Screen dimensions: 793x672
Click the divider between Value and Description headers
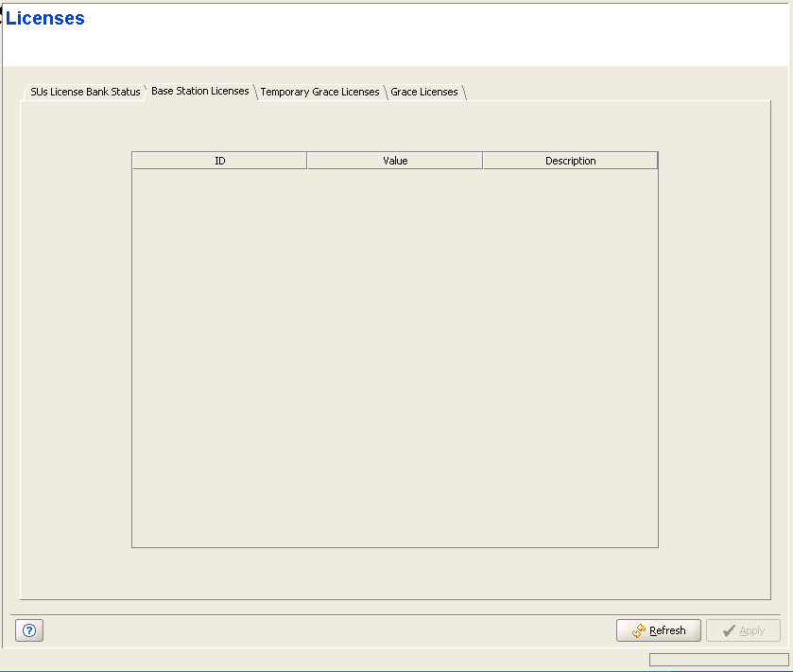483,161
